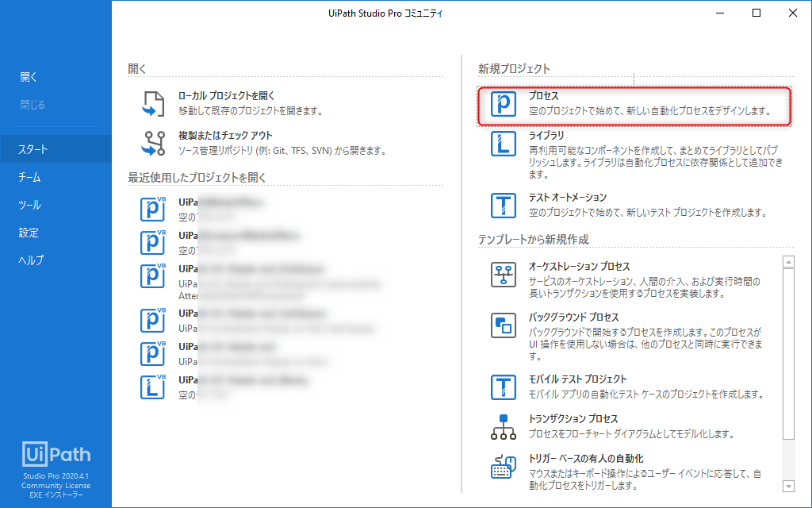Create a new プロセス project

pyautogui.click(x=634, y=106)
